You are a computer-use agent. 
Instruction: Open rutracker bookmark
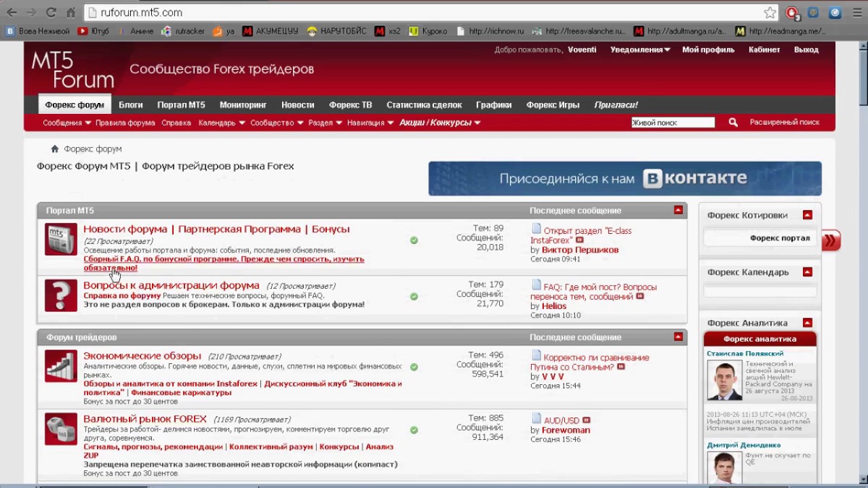click(183, 31)
